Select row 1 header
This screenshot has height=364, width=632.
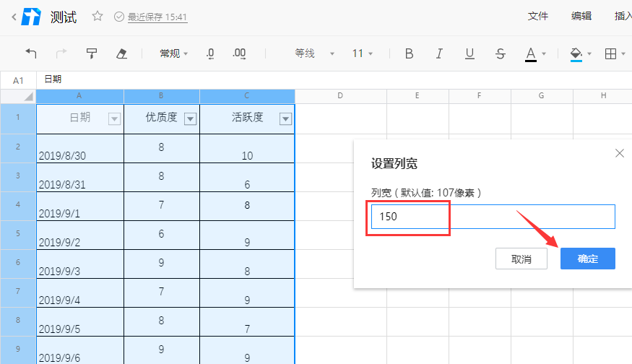(x=18, y=118)
